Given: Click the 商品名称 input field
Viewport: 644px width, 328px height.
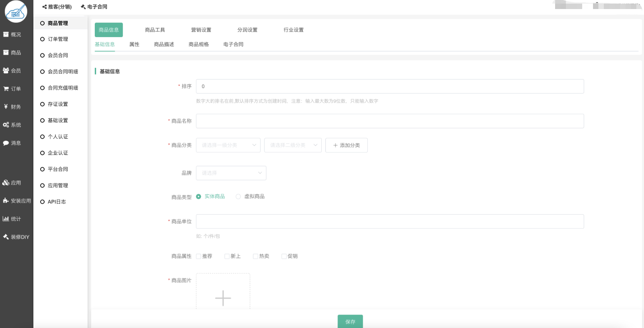Looking at the screenshot, I should click(x=389, y=121).
